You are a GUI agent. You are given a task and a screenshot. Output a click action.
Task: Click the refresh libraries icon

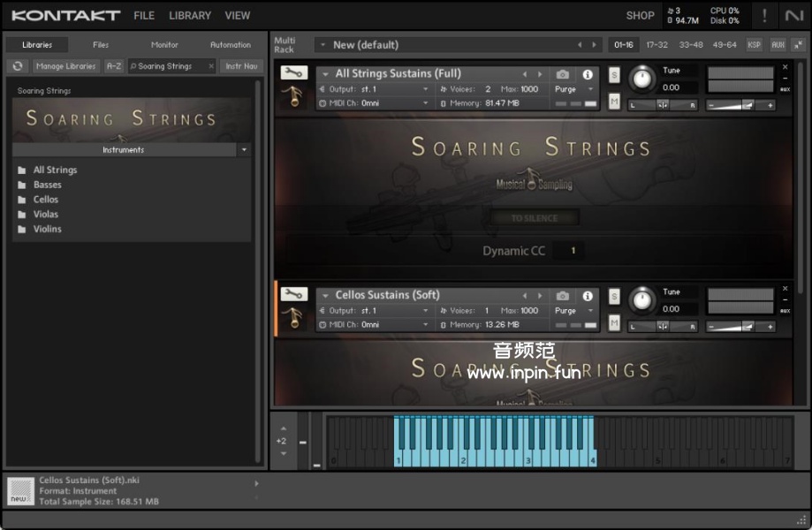[x=17, y=66]
